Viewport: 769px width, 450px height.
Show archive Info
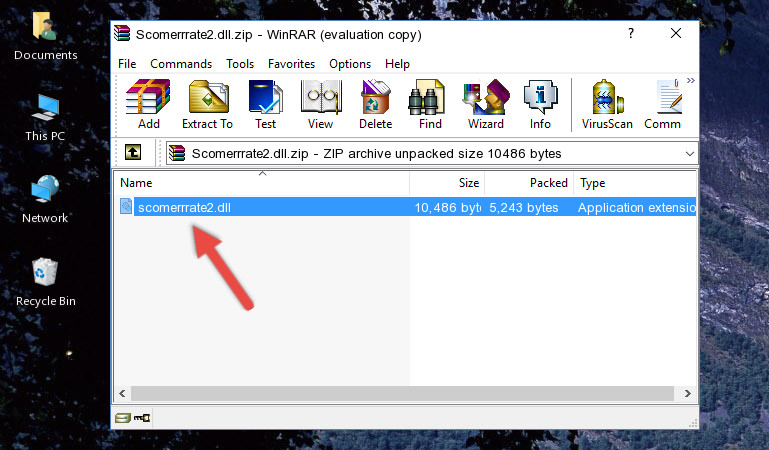pos(540,105)
